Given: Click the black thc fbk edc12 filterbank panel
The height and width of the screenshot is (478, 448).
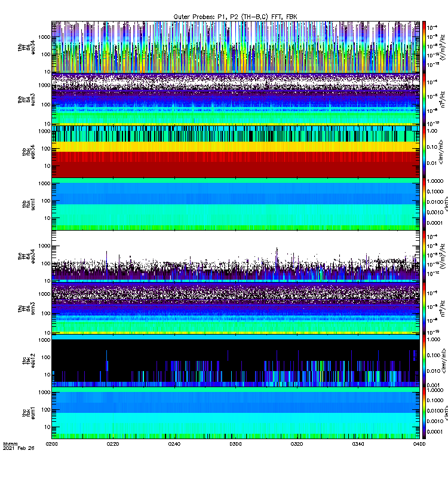Looking at the screenshot, I should [235, 361].
